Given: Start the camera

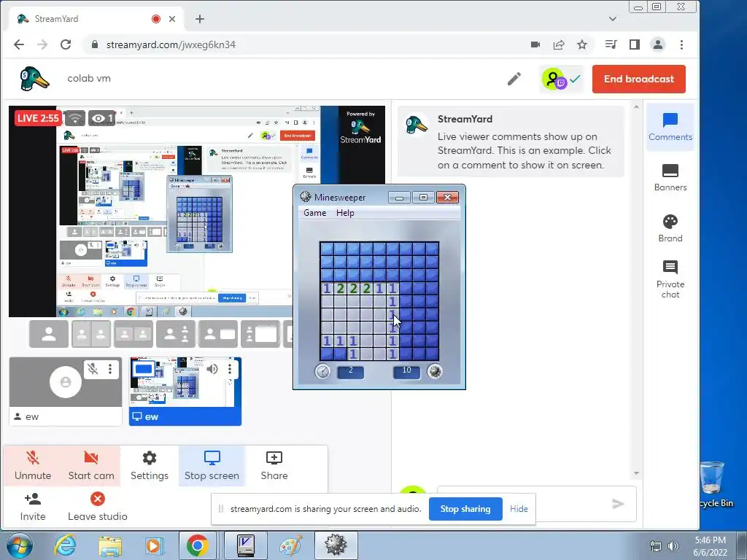Looking at the screenshot, I should pos(91,466).
